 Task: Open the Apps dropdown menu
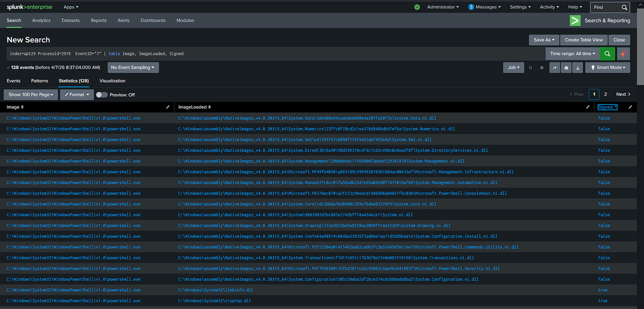pyautogui.click(x=71, y=7)
